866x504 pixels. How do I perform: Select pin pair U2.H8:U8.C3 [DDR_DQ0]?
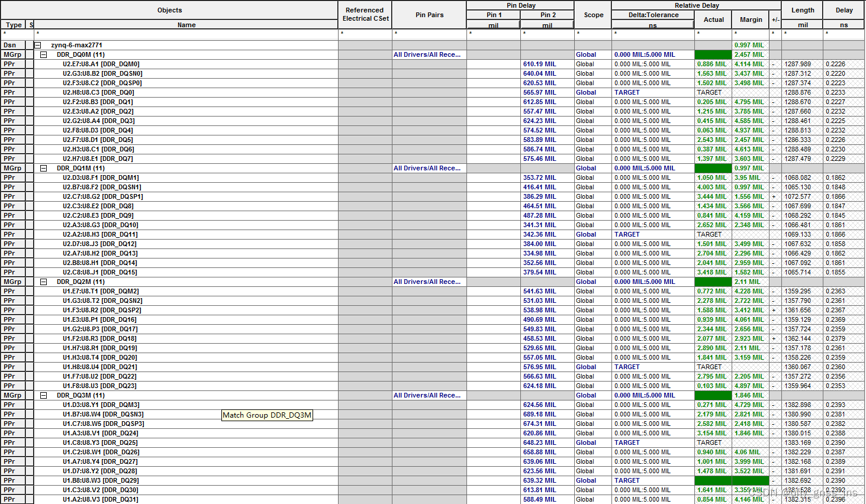click(98, 92)
